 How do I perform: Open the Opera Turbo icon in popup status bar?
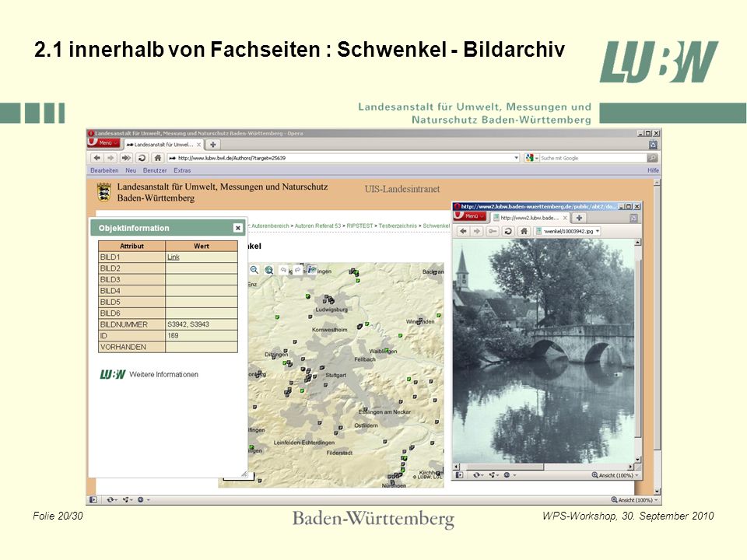pyautogui.click(x=508, y=475)
